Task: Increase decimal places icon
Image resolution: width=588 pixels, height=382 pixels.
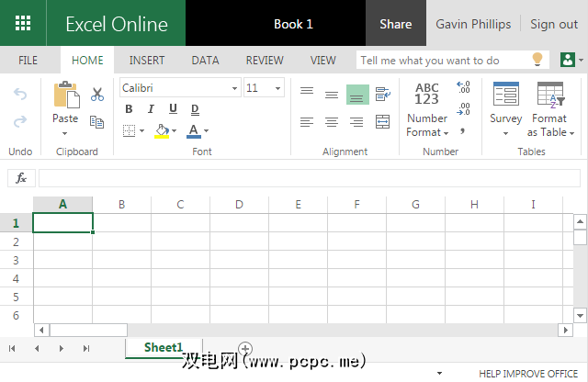Action: pyautogui.click(x=463, y=87)
